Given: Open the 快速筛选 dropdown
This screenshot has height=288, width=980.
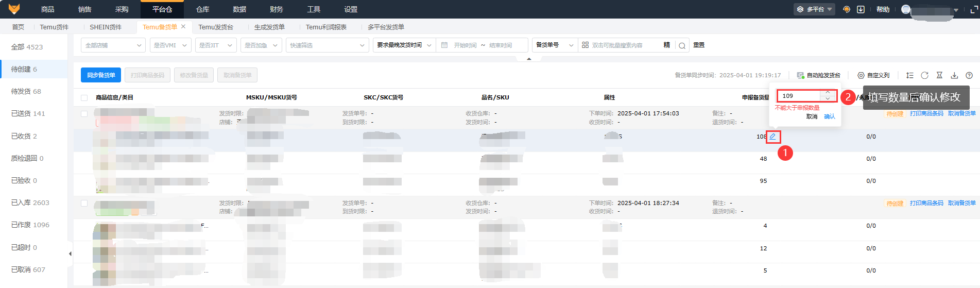Looking at the screenshot, I should tap(327, 45).
